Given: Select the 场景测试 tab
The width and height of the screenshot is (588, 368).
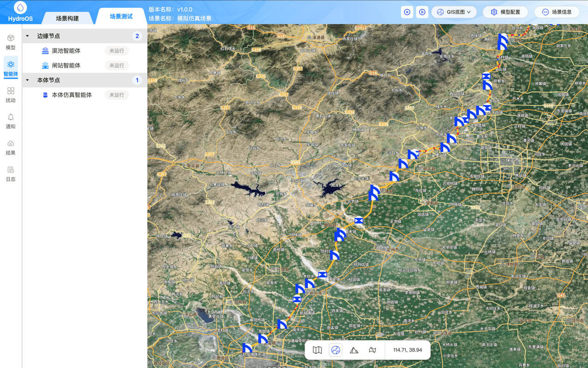Looking at the screenshot, I should (x=121, y=17).
